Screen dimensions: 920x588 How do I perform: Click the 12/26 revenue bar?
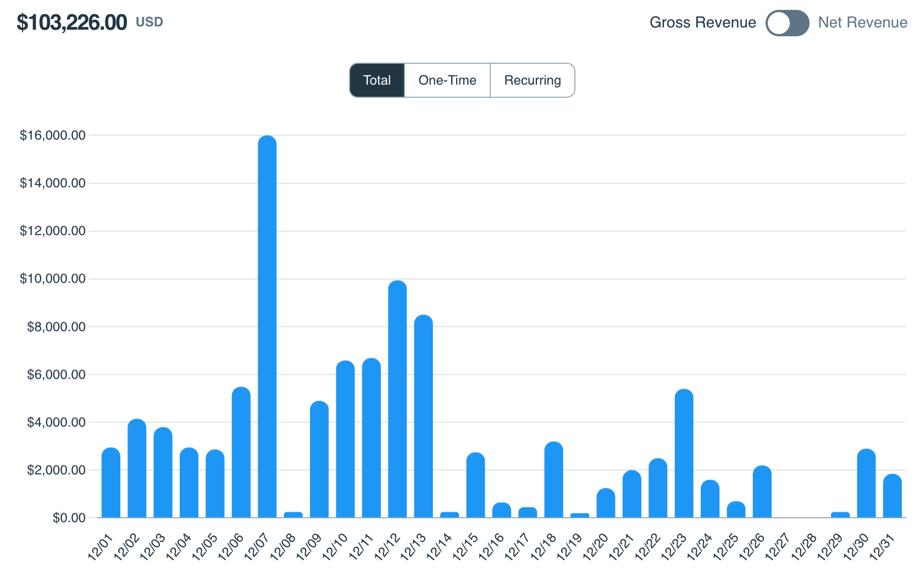tap(762, 492)
